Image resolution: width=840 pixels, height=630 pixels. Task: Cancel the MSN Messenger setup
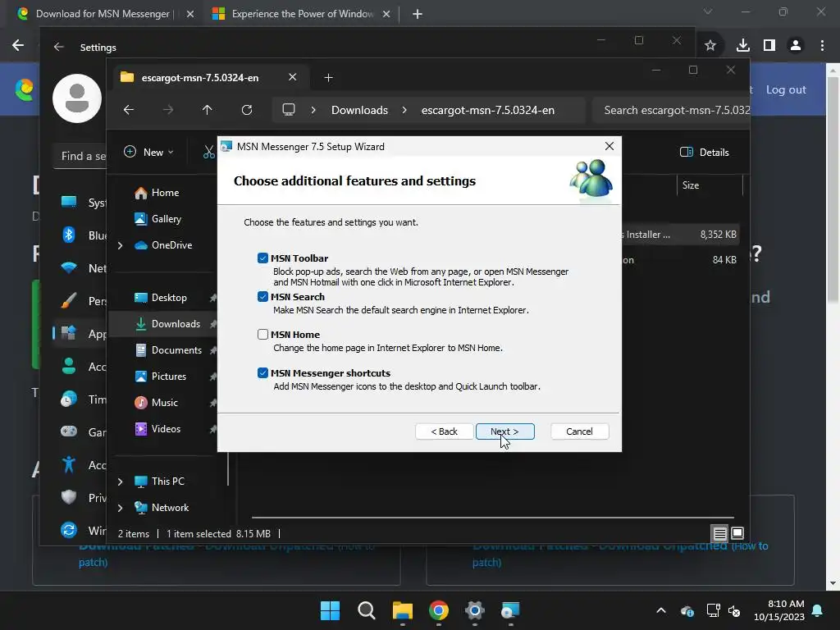click(x=579, y=431)
